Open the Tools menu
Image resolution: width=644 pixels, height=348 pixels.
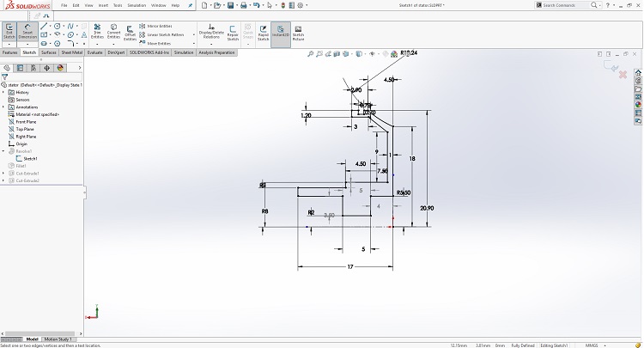click(118, 5)
